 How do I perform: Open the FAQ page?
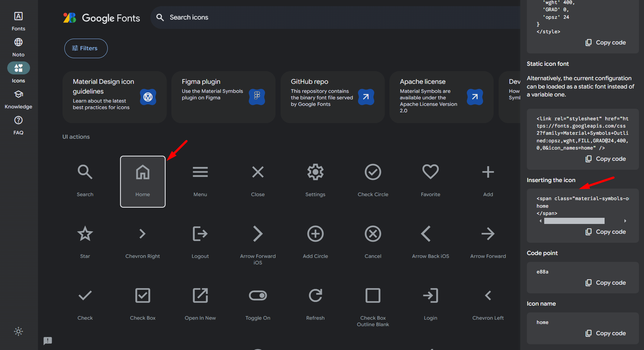[18, 125]
